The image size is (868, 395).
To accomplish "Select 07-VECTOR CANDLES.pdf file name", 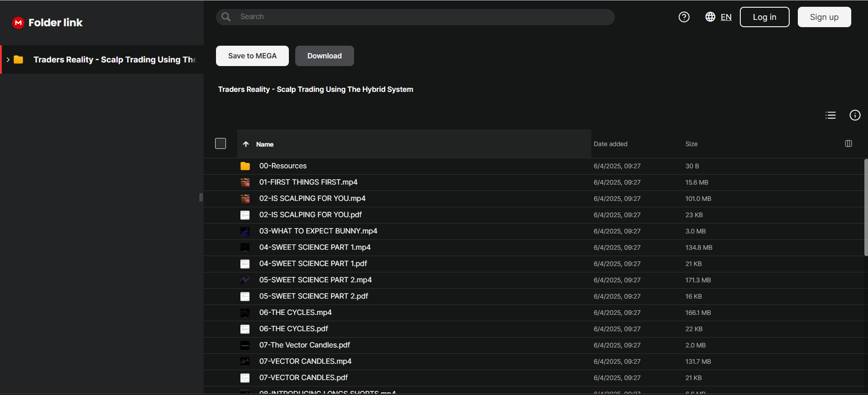I will tap(304, 378).
